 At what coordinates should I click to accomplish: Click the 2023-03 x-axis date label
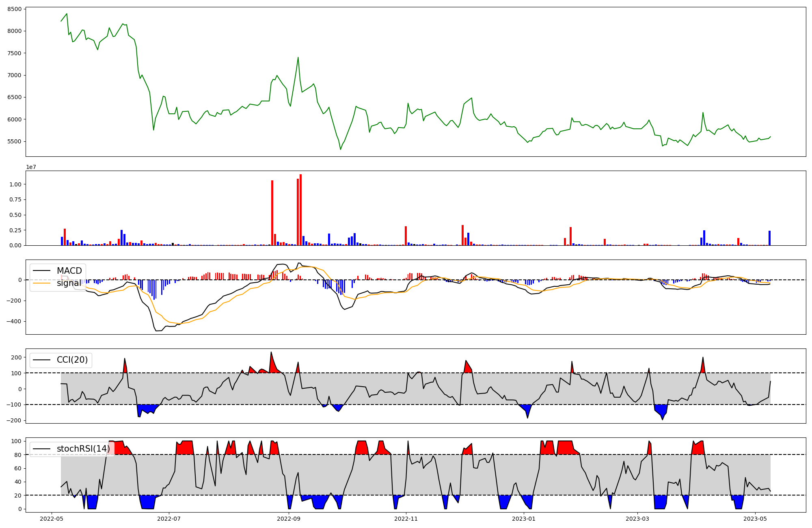pyautogui.click(x=637, y=519)
